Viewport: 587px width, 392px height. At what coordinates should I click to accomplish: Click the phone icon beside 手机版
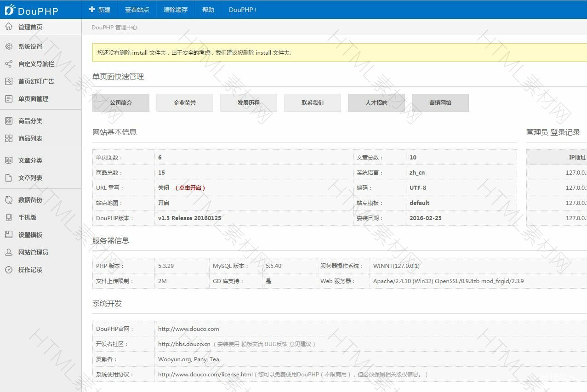point(8,217)
